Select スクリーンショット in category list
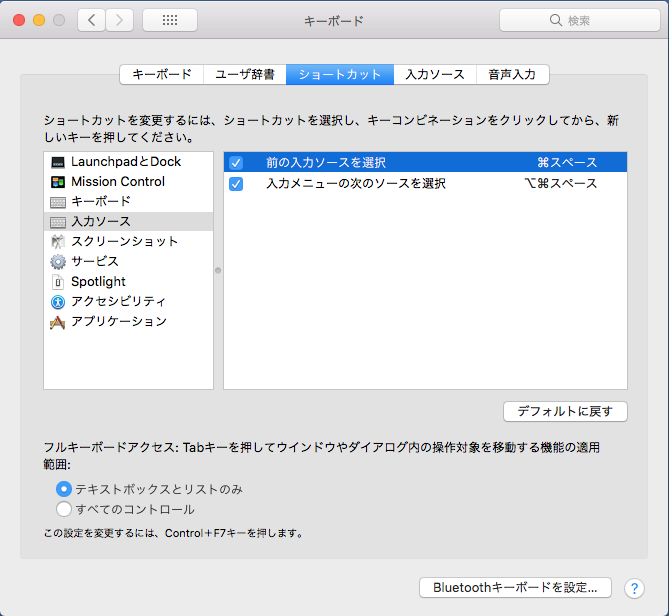The width and height of the screenshot is (669, 616). click(x=128, y=241)
